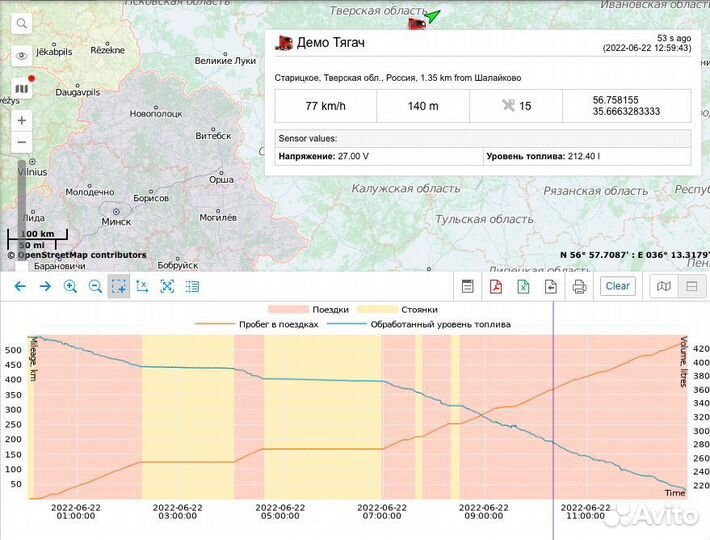
Task: Export the report to Excel
Action: tap(522, 287)
